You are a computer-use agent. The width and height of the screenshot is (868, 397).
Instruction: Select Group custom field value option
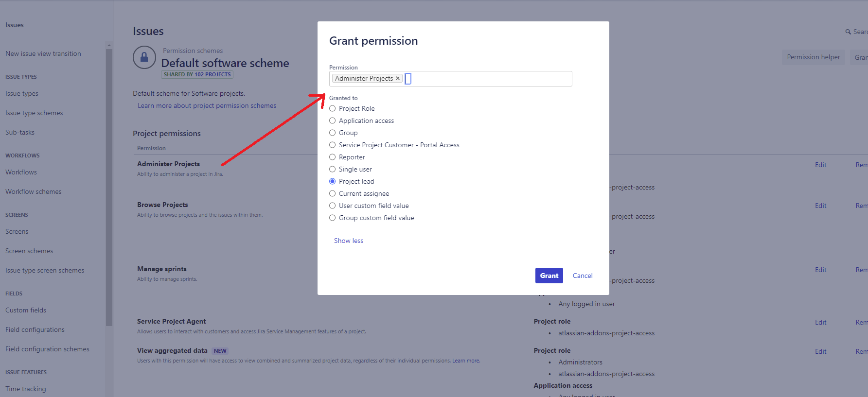[x=332, y=218]
